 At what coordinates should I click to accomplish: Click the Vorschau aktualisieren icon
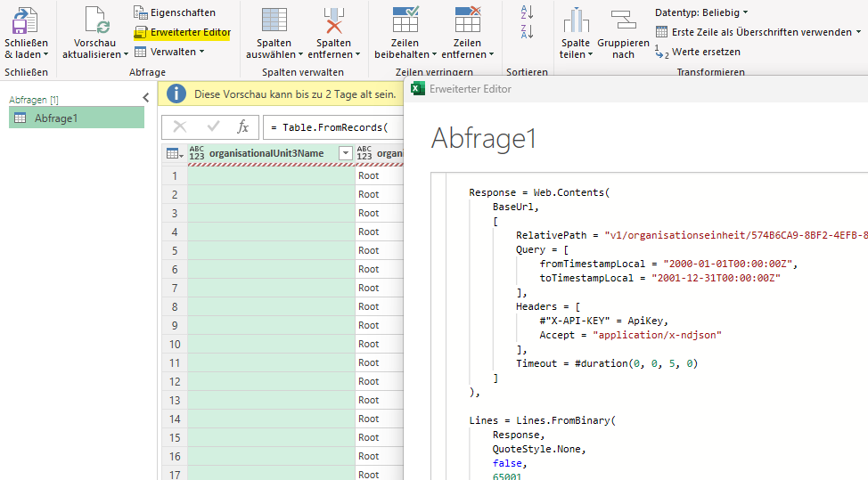95,20
